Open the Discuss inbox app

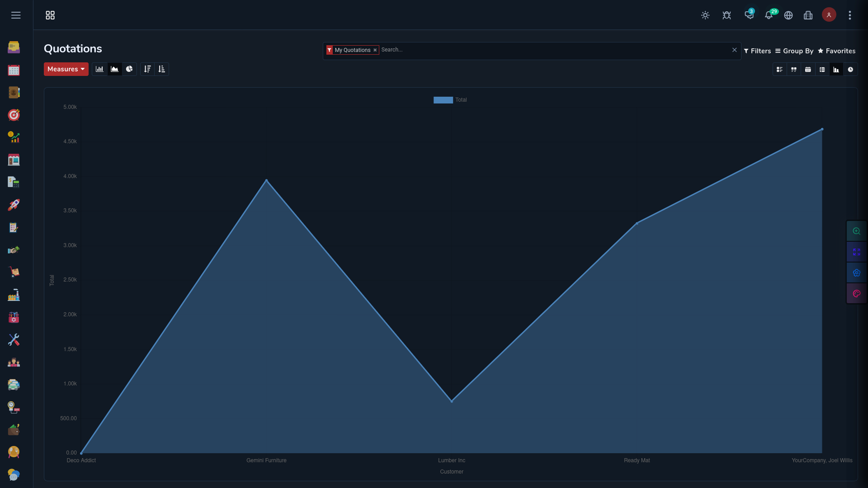coord(14,47)
